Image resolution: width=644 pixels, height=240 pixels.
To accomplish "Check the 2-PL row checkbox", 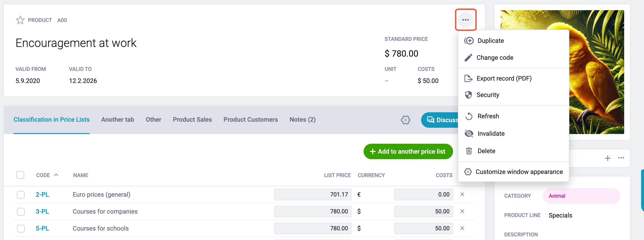I will [21, 195].
